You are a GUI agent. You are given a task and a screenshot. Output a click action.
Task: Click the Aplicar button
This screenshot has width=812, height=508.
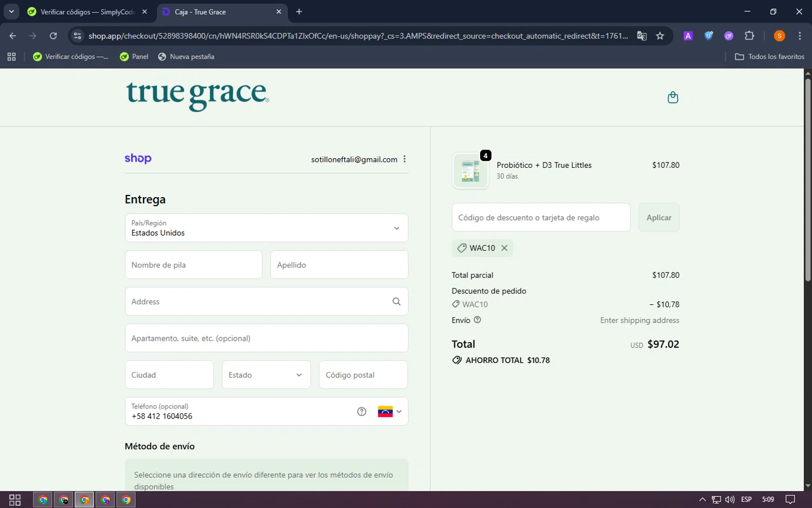(659, 217)
